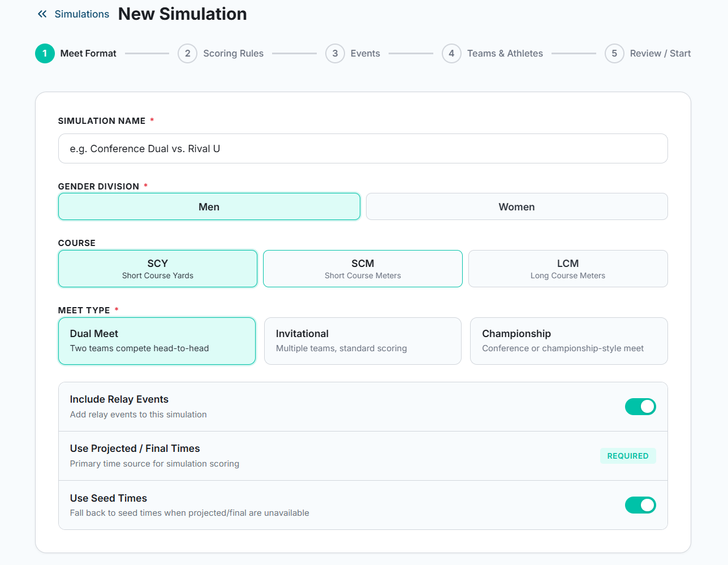Click the step 4 circle icon
The height and width of the screenshot is (565, 728).
[451, 53]
